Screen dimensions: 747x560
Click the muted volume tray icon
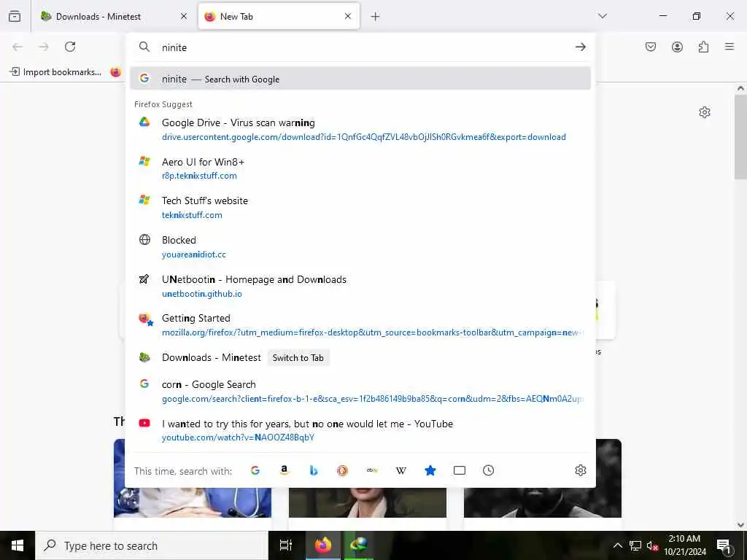pos(652,546)
